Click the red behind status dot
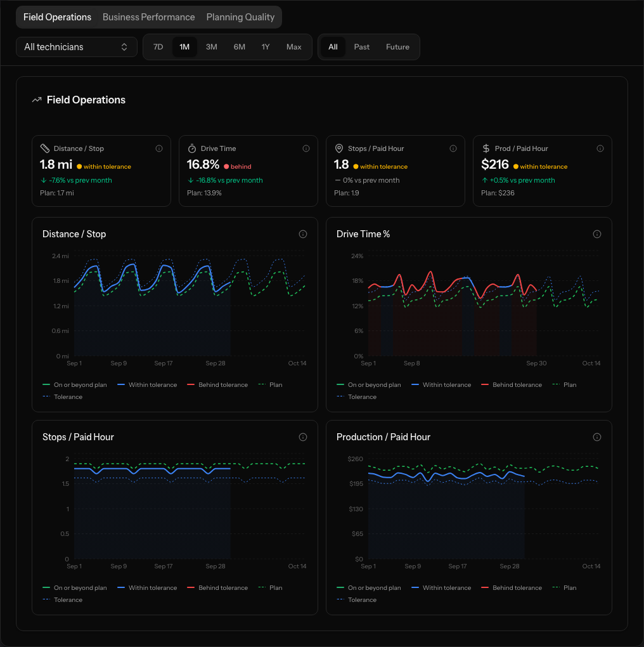The height and width of the screenshot is (647, 644). (x=226, y=167)
